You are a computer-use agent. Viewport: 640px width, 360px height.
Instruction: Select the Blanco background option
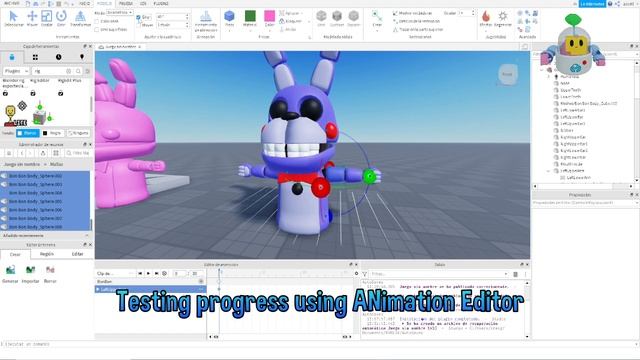(x=27, y=133)
